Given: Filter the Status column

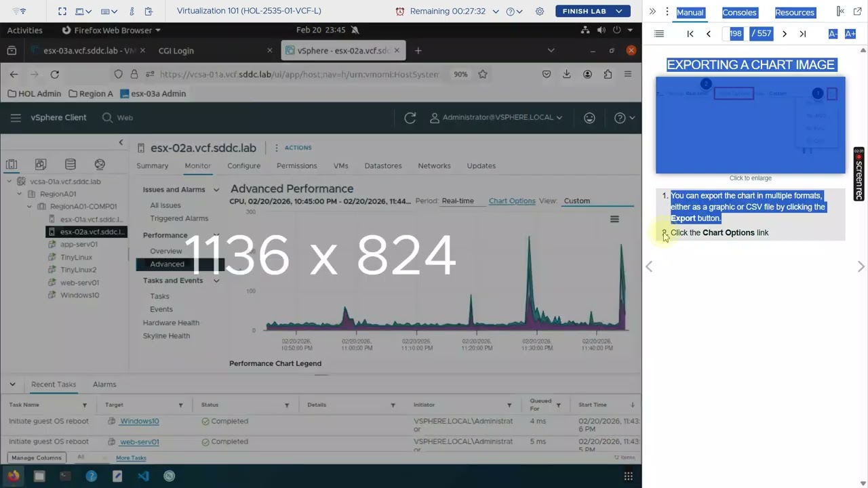Looking at the screenshot, I should click(287, 405).
